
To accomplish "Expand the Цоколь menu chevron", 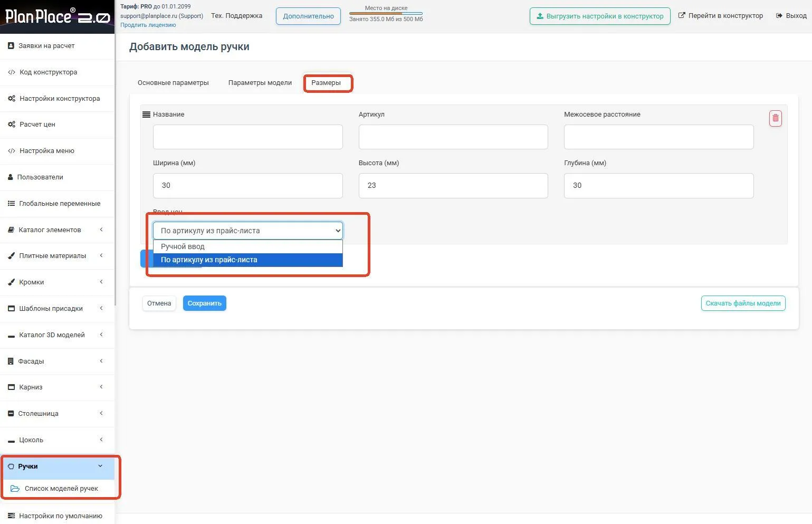I will (x=101, y=440).
